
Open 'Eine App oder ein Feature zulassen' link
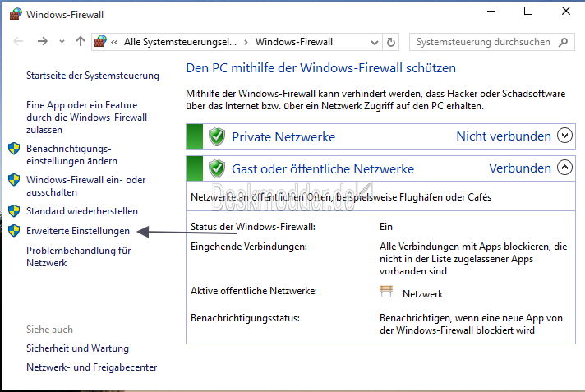coord(86,118)
